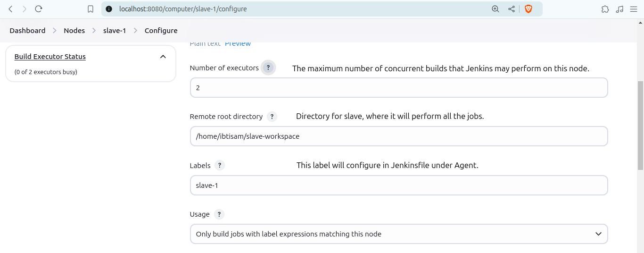Screen dimensions: 644x253
Task: Open the zoom magnifier icon in the address bar
Action: pyautogui.click(x=495, y=9)
